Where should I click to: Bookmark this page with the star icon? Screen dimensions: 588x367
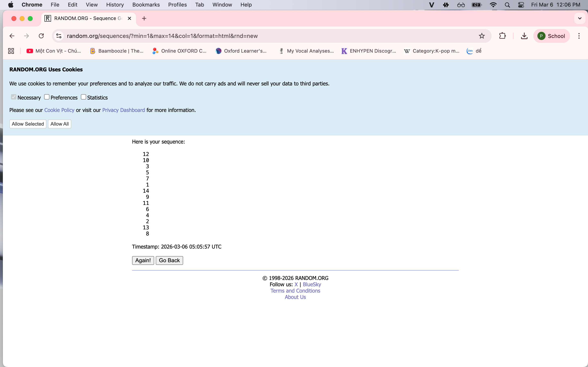click(482, 36)
